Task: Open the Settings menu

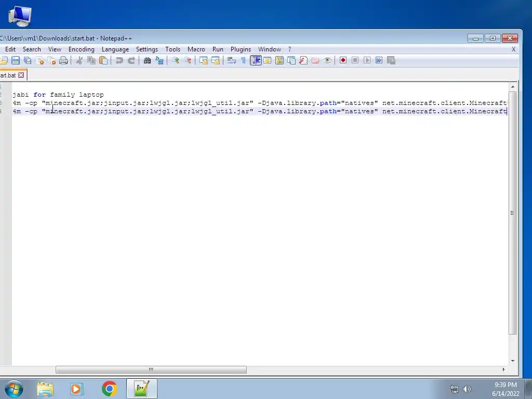Action: [147, 49]
